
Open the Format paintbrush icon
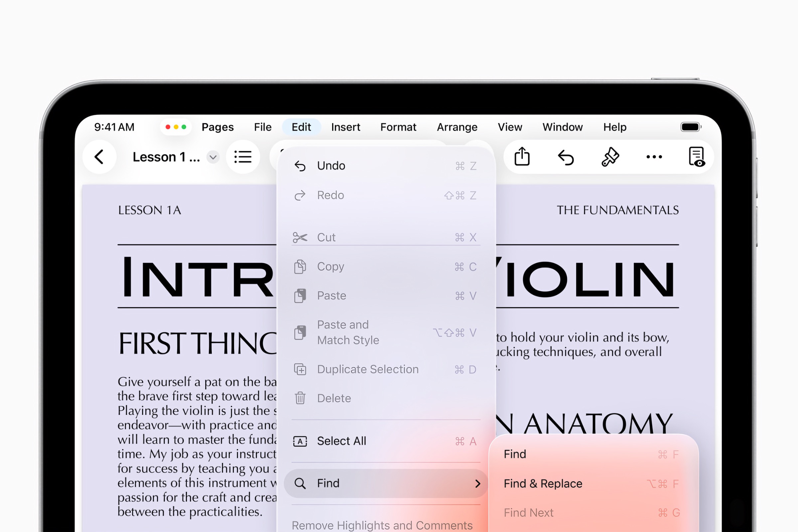click(610, 157)
